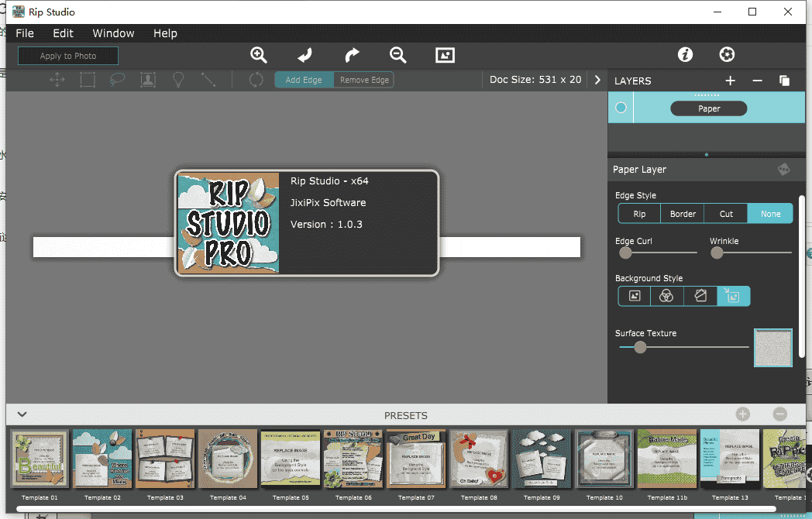Click the Apply to Photo button

tap(68, 56)
